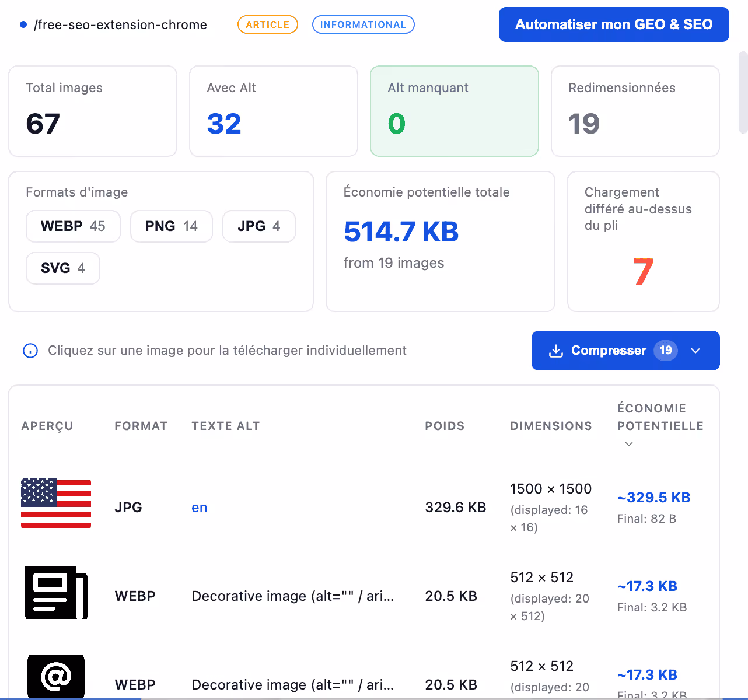Viewport: 748px width, 700px height.
Task: Click the ARTICLE tag badge
Action: click(268, 24)
